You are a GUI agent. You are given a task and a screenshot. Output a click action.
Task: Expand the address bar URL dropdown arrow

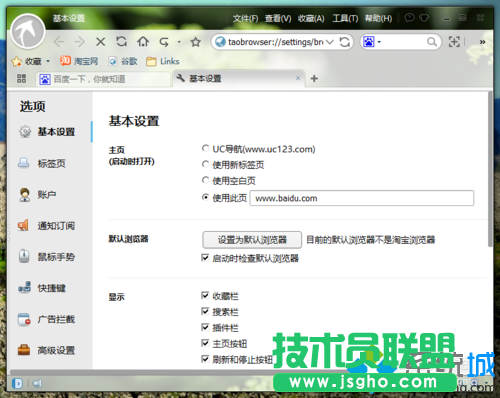(x=330, y=42)
